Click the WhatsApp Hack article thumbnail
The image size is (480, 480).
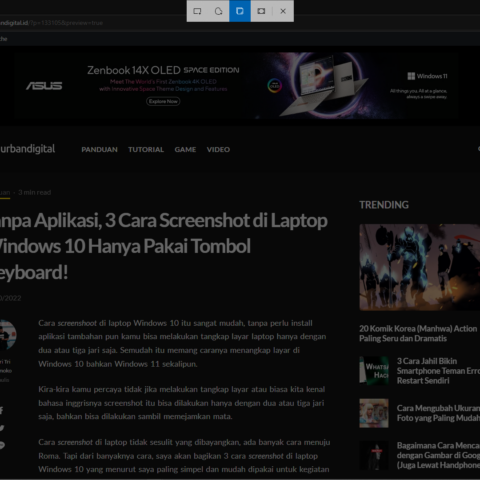(374, 371)
